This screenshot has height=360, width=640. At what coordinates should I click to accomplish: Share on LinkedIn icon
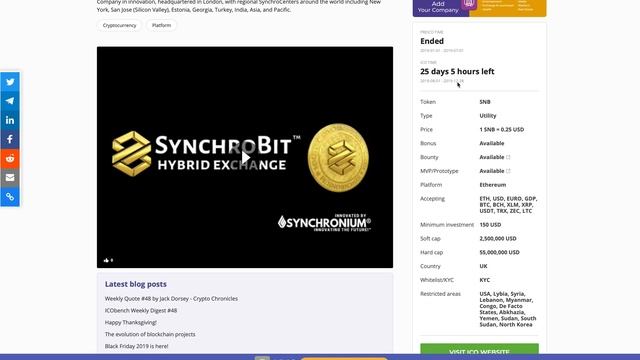coord(10,120)
